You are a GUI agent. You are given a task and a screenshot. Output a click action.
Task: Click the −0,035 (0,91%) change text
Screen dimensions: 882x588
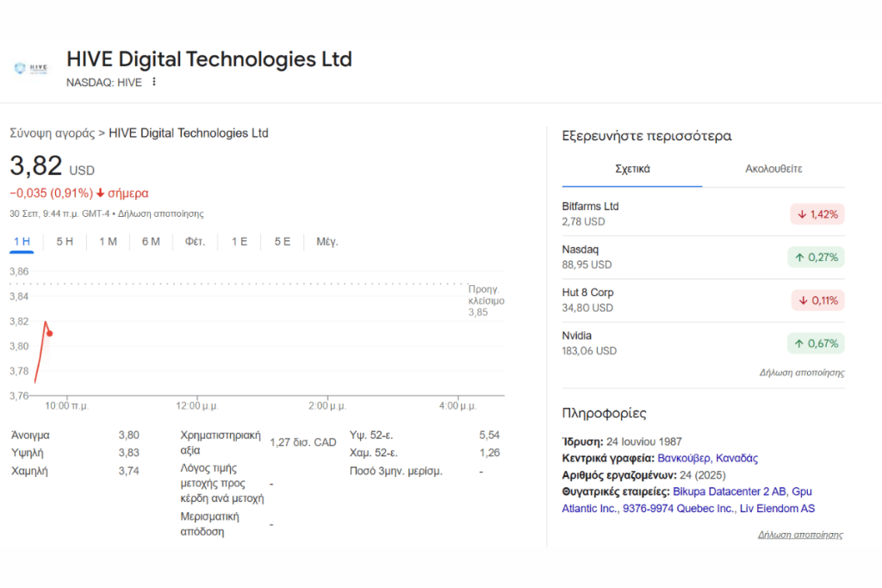pos(51,193)
